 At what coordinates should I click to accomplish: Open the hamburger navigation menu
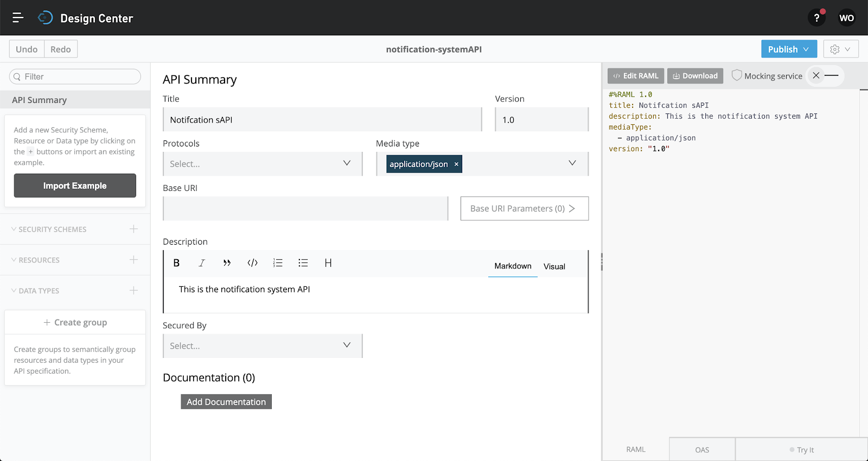[18, 18]
